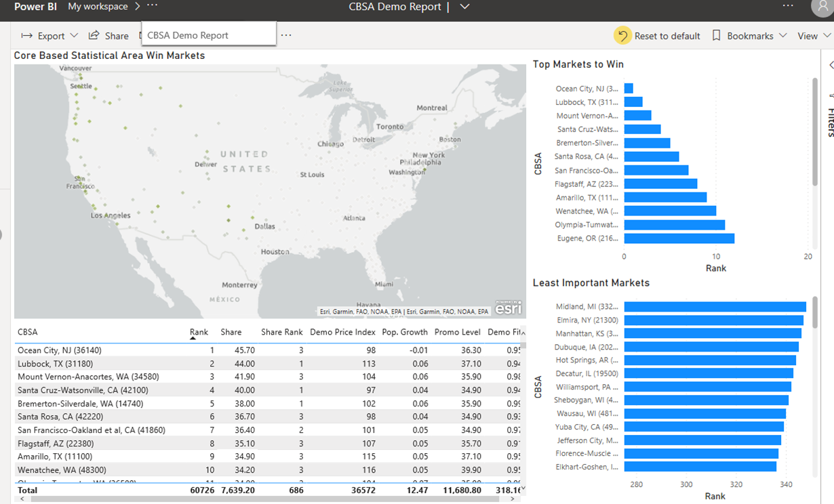Click Eugene, OR bar in Top Markets
This screenshot has width=834, height=504.
tap(679, 238)
